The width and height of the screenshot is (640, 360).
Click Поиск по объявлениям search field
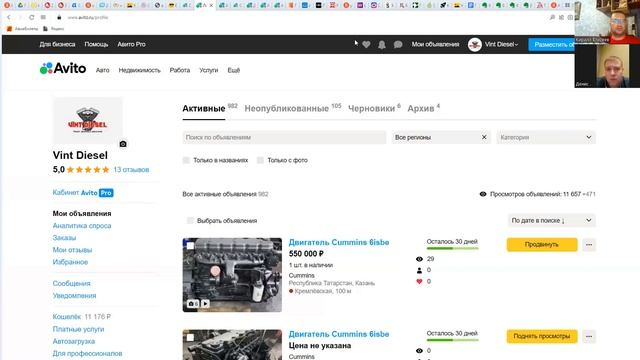(x=284, y=137)
